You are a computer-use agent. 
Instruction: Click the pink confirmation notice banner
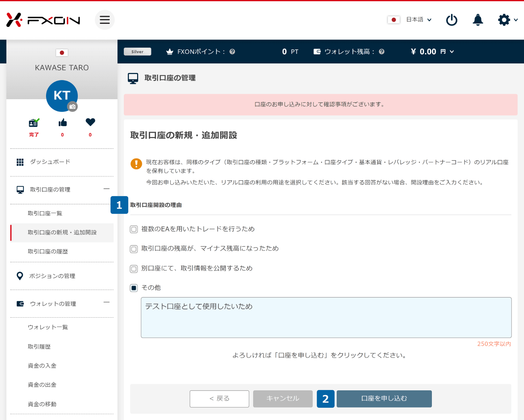pos(320,105)
